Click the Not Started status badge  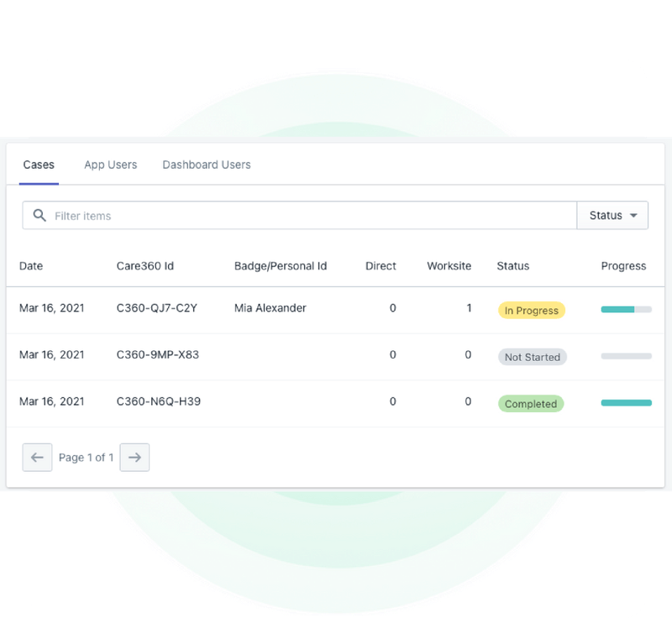531,357
